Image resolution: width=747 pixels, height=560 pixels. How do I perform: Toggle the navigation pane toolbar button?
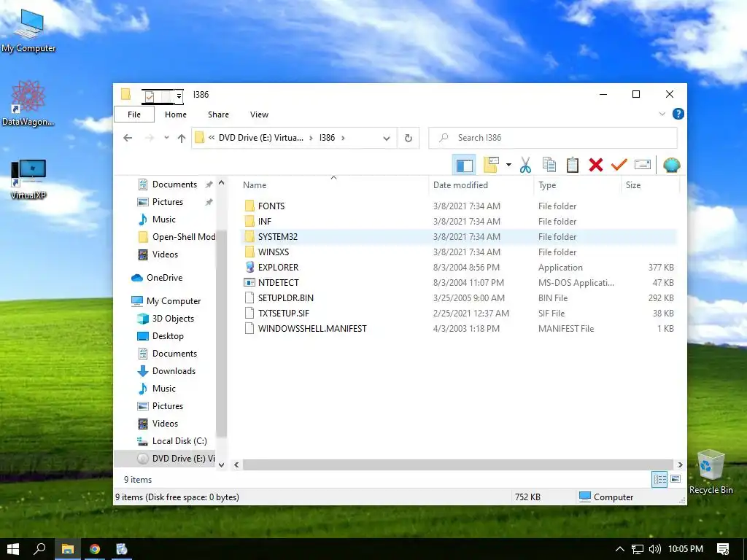[x=464, y=166]
